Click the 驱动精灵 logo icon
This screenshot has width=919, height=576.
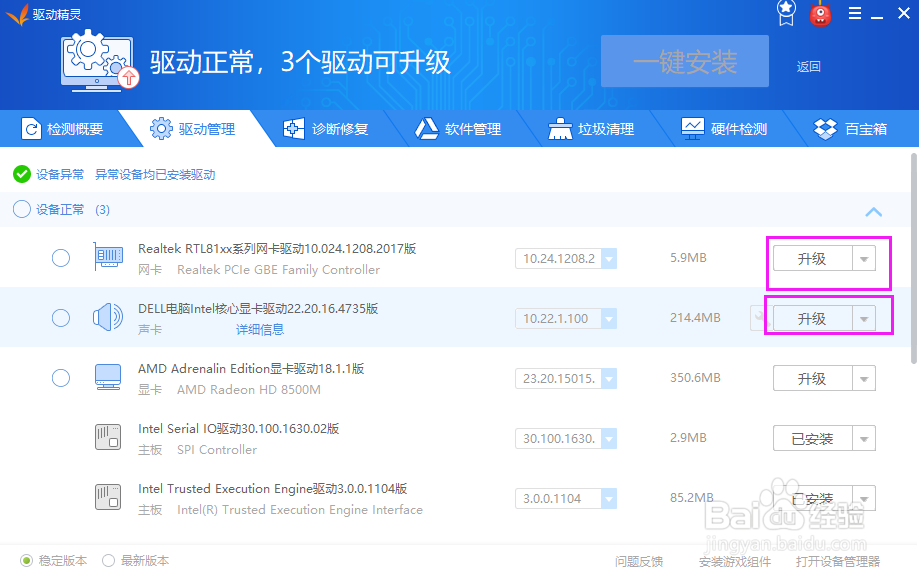click(x=16, y=14)
